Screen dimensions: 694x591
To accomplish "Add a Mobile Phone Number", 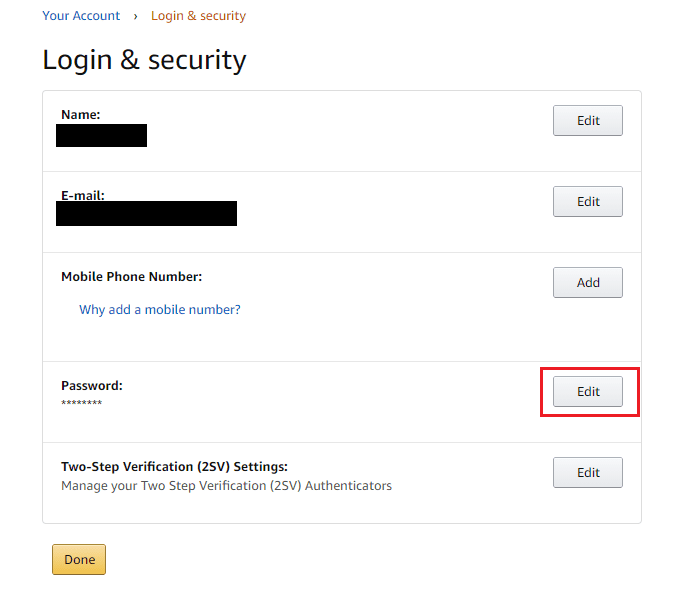I will coord(587,282).
